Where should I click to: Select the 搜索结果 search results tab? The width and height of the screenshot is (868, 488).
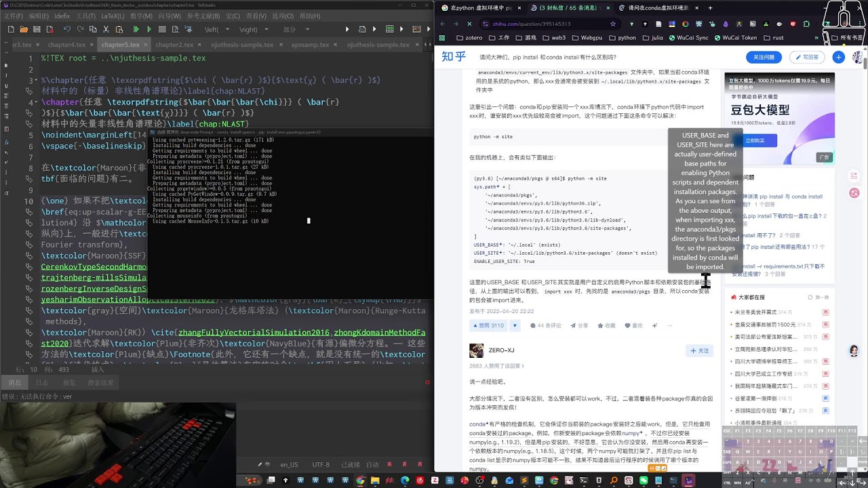[x=101, y=383]
